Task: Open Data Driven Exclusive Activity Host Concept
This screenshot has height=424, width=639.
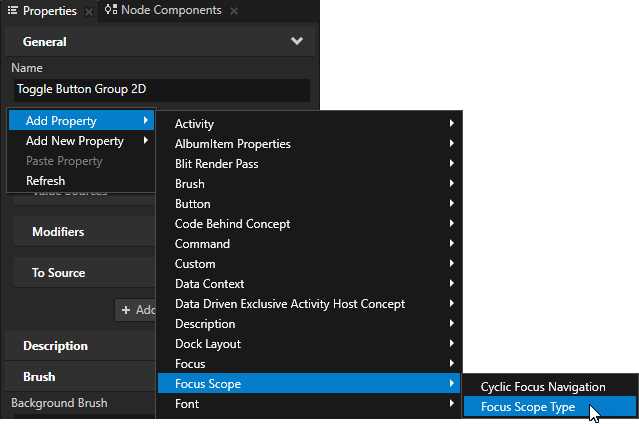Action: [x=309, y=303]
